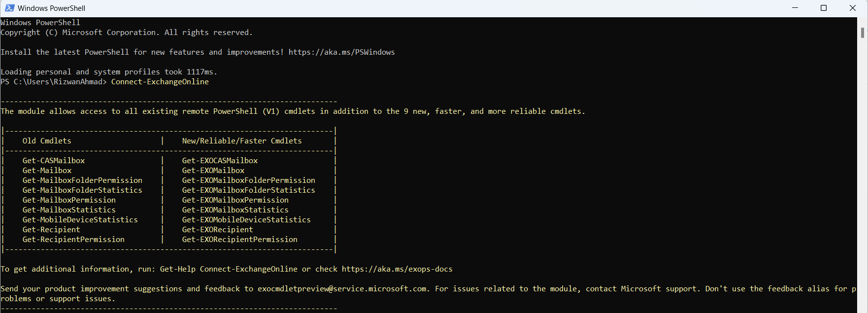Click Get-MailboxStatistics in the old column
The width and height of the screenshot is (868, 313).
pyautogui.click(x=69, y=210)
